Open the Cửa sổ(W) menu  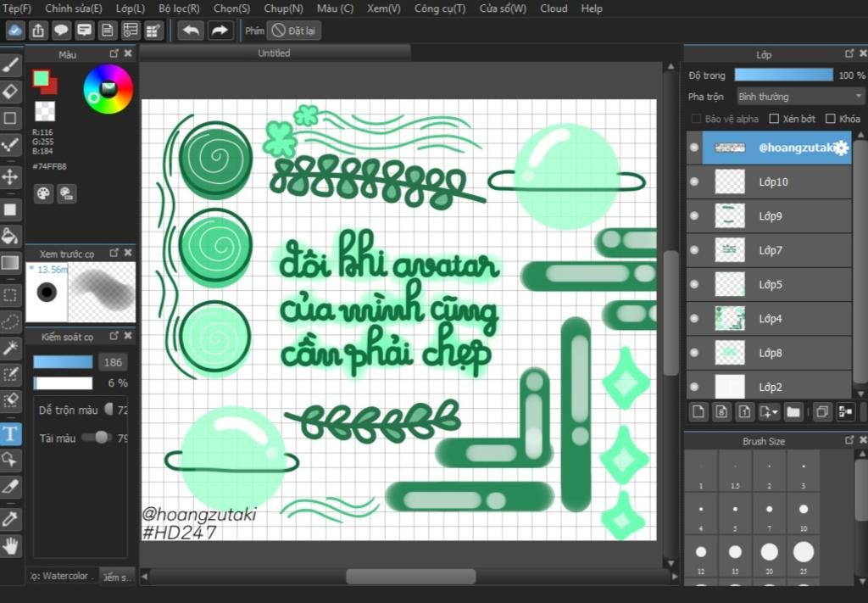tap(503, 8)
